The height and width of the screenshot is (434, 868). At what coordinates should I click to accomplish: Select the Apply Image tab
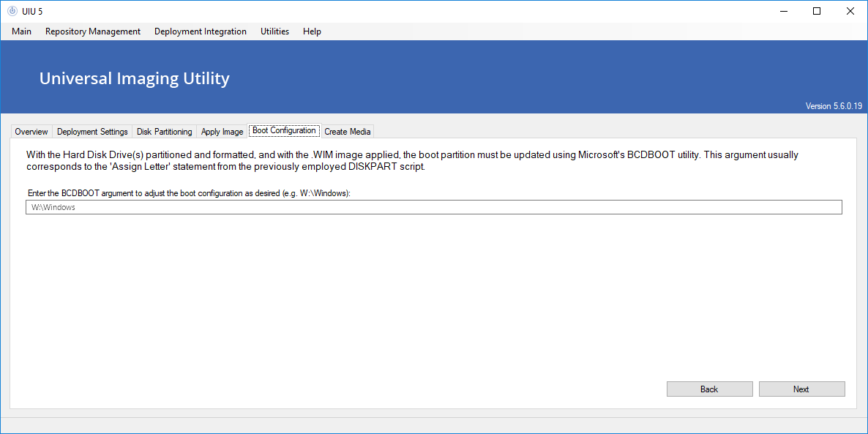222,132
